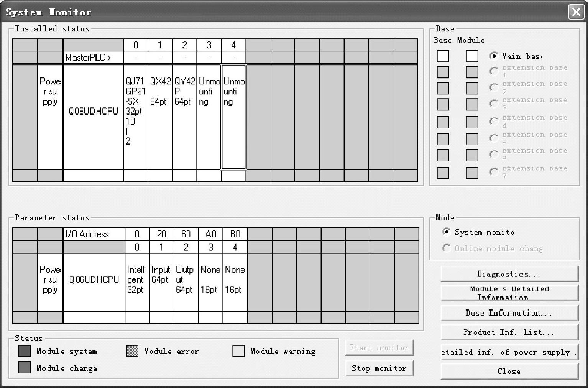This screenshot has height=388, width=588.
Task: Select the Unmounting module in slot 4
Action: point(233,117)
